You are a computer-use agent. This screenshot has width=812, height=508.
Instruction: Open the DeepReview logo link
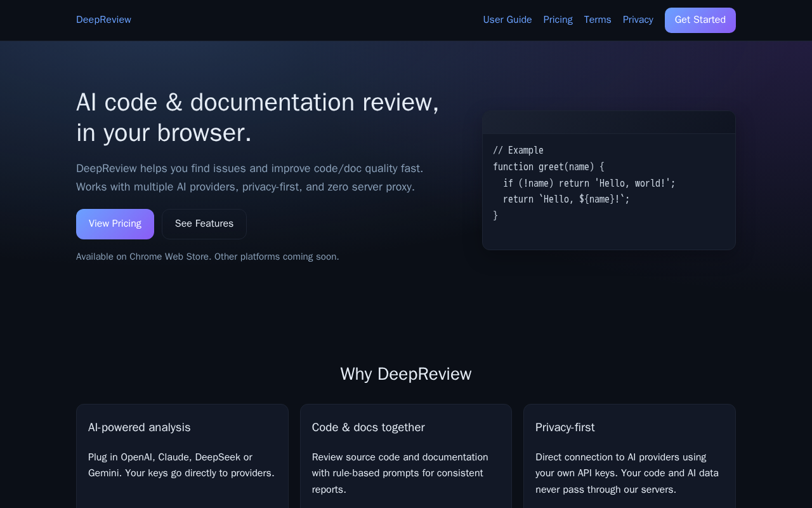[103, 20]
